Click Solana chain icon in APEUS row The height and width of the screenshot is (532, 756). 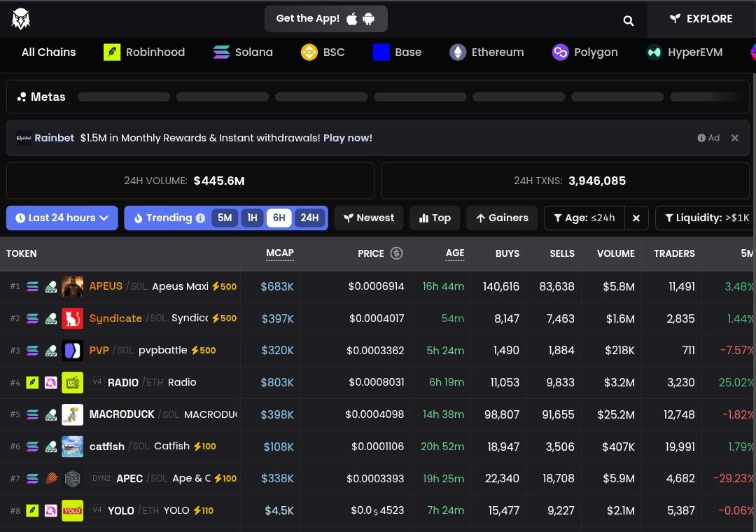tap(32, 286)
